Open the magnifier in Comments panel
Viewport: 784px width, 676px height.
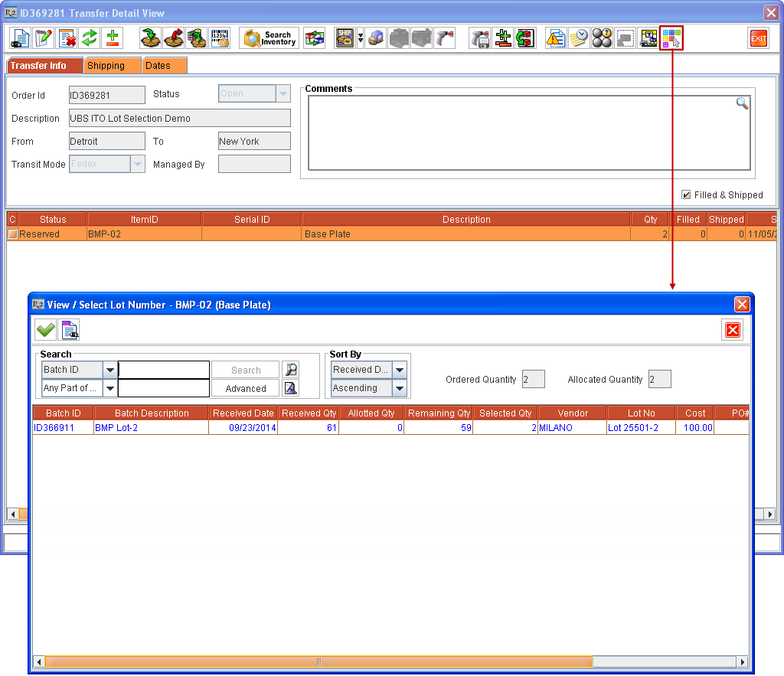pyautogui.click(x=740, y=103)
